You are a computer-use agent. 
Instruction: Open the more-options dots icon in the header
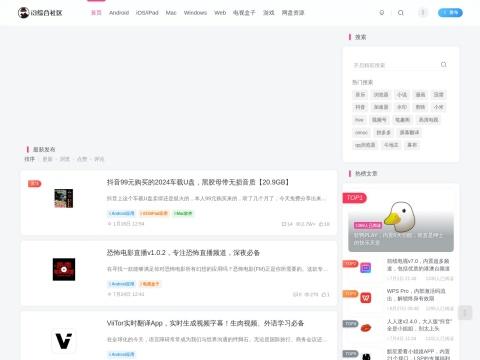point(423,13)
